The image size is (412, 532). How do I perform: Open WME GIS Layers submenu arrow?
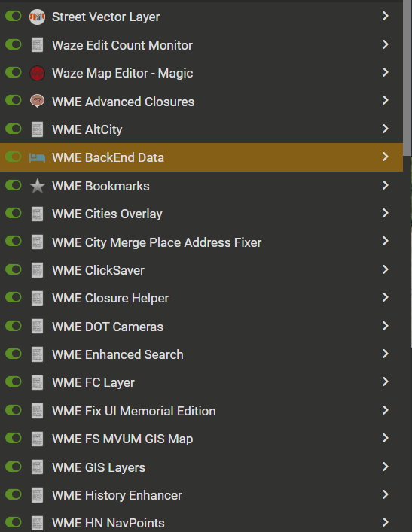385,467
